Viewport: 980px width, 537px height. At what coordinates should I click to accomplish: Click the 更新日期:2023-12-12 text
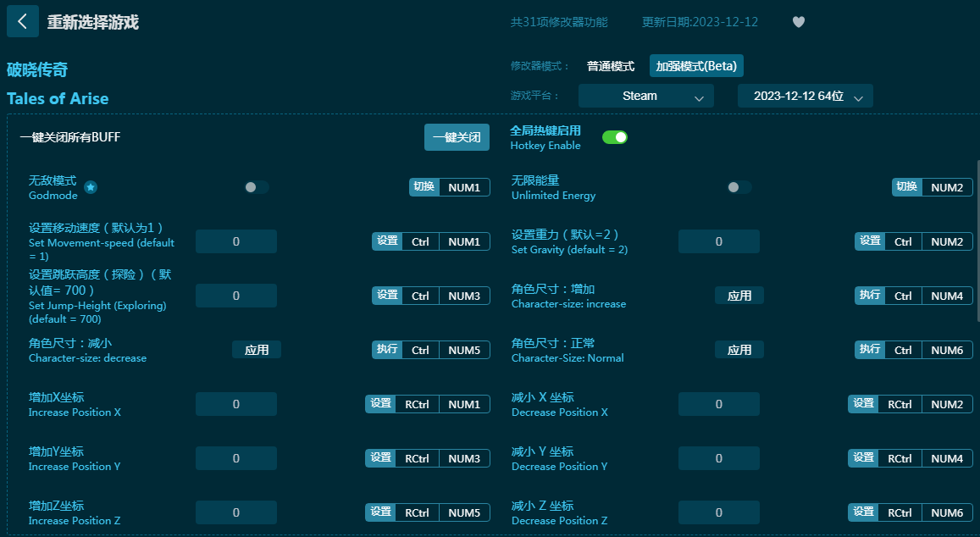pyautogui.click(x=700, y=22)
